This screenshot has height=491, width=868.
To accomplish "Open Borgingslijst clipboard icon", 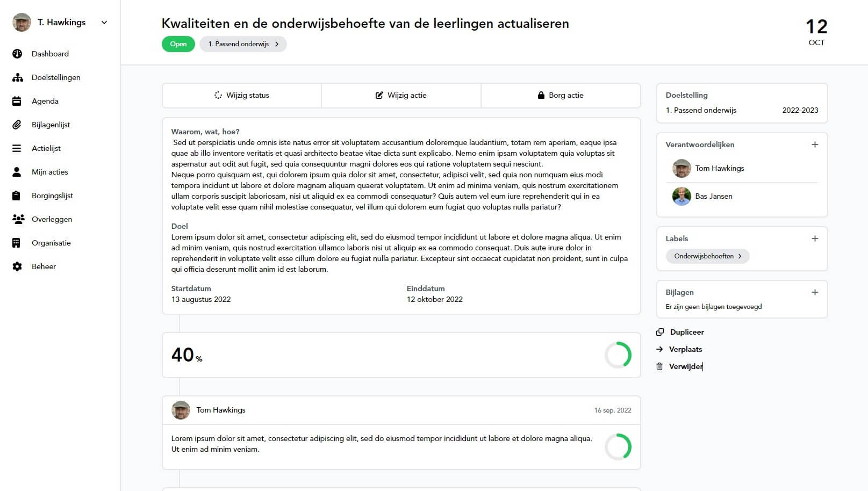I will click(17, 196).
